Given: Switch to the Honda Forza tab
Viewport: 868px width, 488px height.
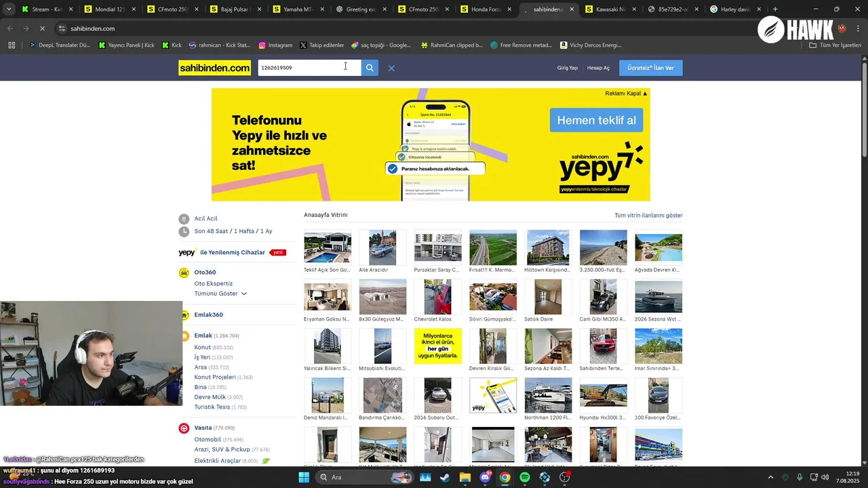Looking at the screenshot, I should [x=486, y=9].
